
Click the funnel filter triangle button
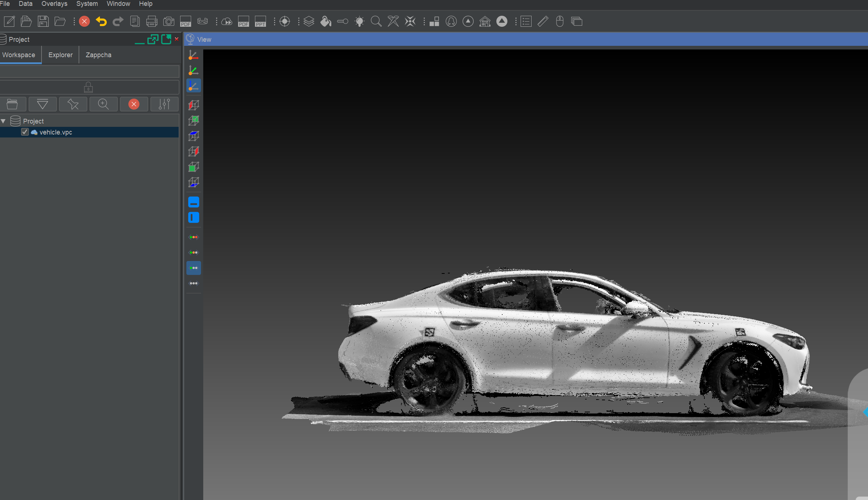pyautogui.click(x=43, y=104)
